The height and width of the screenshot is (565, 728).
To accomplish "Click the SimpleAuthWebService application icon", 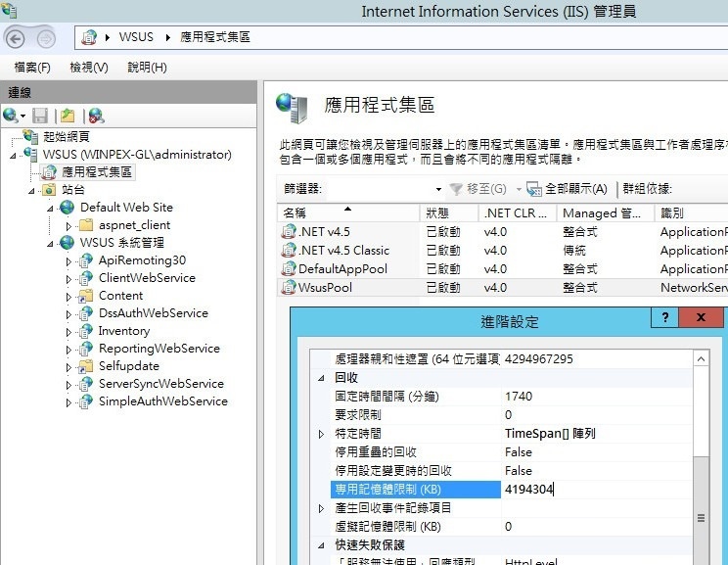I will coord(85,401).
